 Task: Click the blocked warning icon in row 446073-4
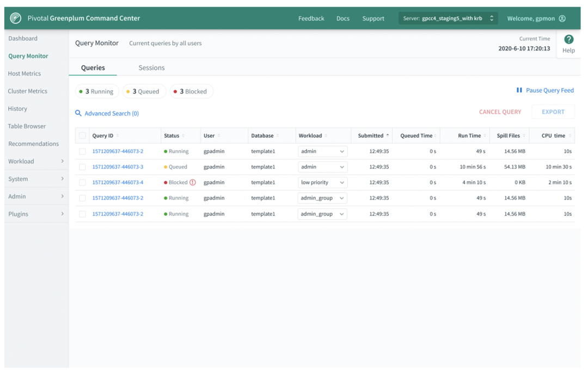pos(193,182)
